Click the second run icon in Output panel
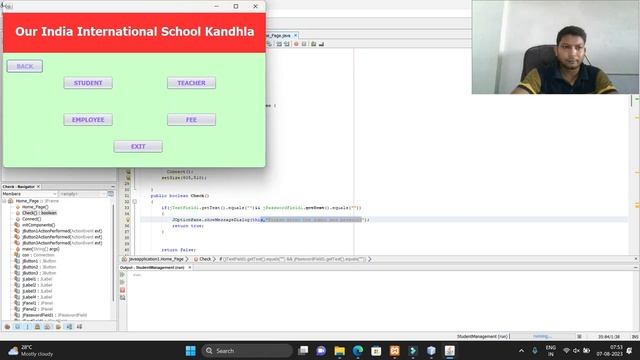The width and height of the screenshot is (640, 360). click(x=122, y=282)
